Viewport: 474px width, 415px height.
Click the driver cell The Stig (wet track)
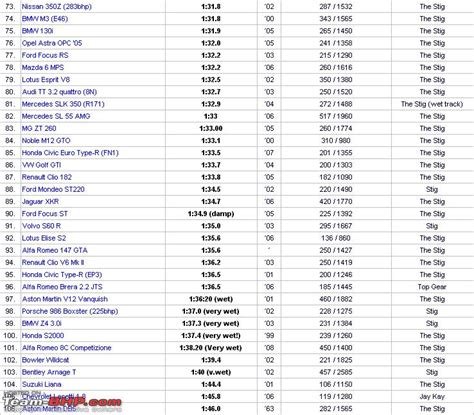point(432,104)
